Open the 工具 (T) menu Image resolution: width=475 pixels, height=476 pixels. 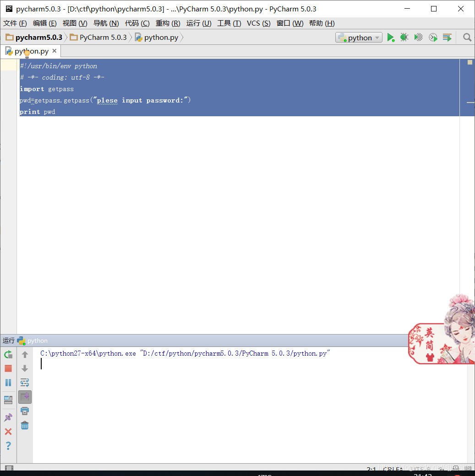pyautogui.click(x=229, y=23)
